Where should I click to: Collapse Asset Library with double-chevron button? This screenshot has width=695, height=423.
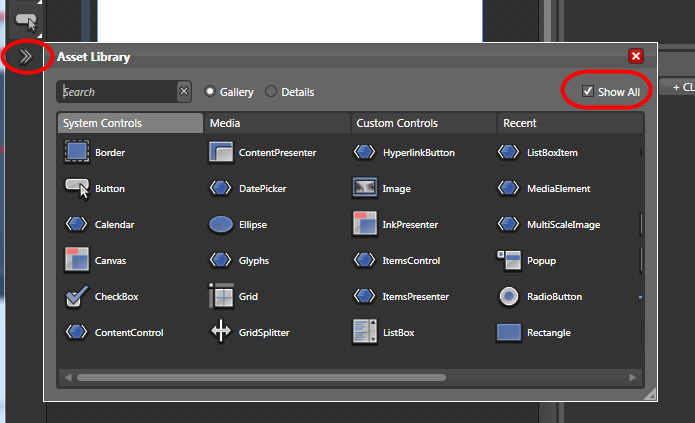26,57
